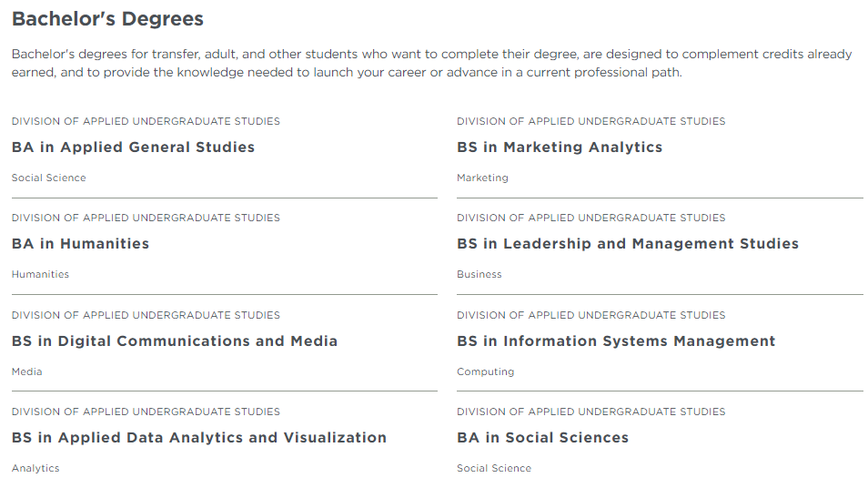Screen dimensions: 868x488
Task: Click Division label above BA in Applied General Studies
Action: pyautogui.click(x=146, y=121)
